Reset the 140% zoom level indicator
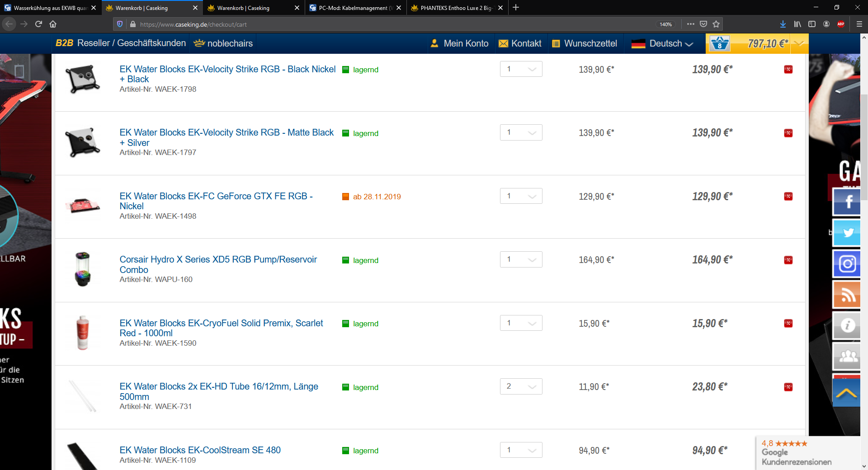Image resolution: width=868 pixels, height=470 pixels. tap(665, 24)
